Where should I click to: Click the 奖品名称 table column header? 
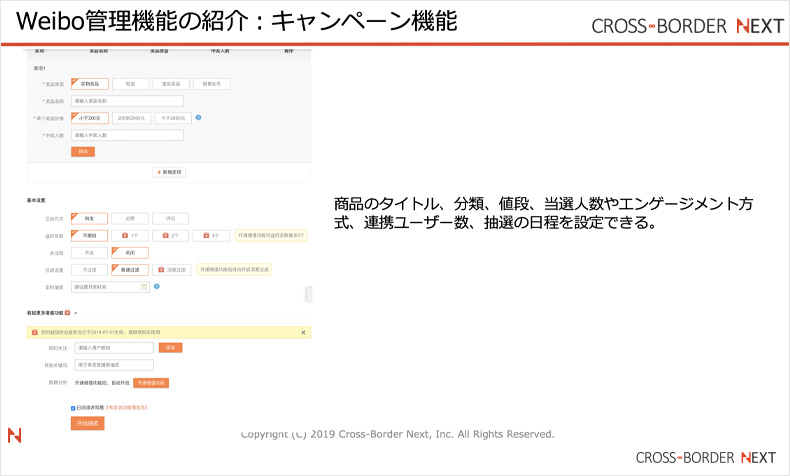[x=99, y=51]
